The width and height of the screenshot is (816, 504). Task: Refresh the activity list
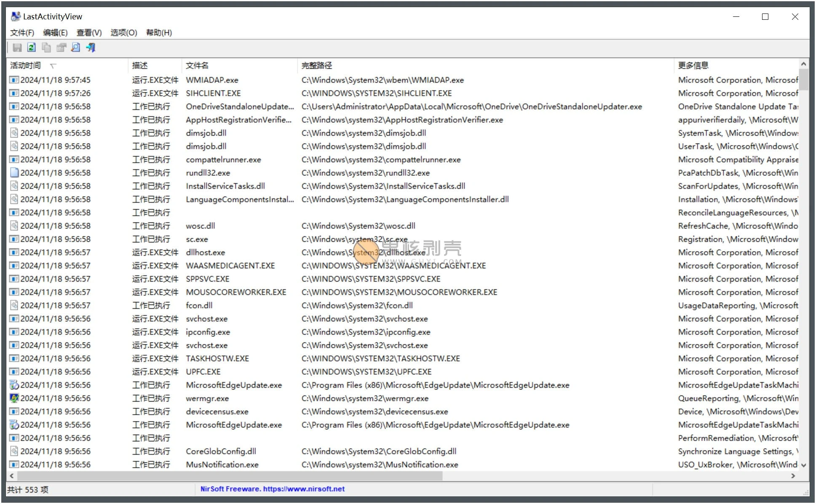coord(32,48)
